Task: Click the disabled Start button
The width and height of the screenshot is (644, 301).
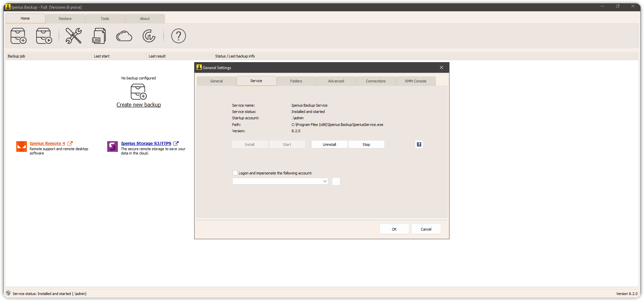Action: click(287, 145)
